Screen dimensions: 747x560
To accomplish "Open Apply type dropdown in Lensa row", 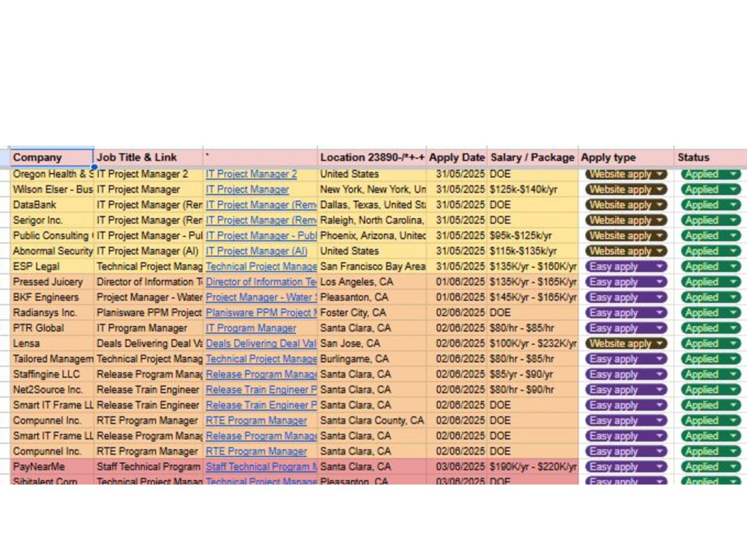I will [x=625, y=343].
